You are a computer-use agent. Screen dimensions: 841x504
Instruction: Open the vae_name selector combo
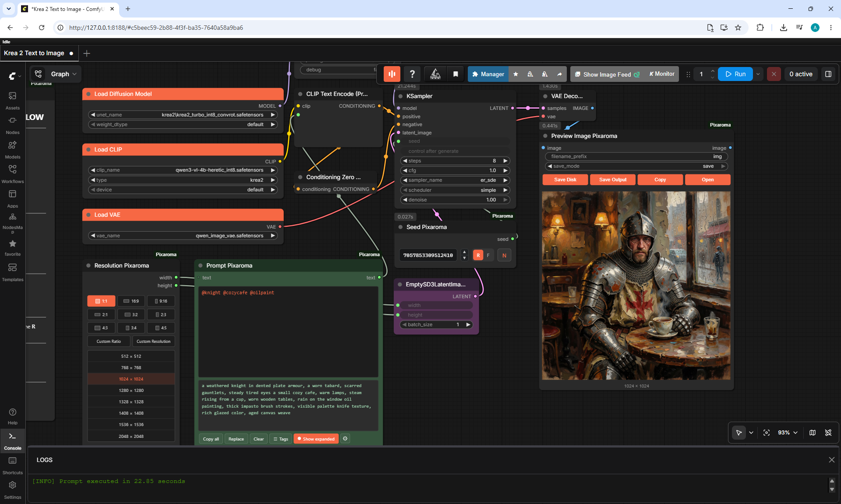tap(183, 236)
